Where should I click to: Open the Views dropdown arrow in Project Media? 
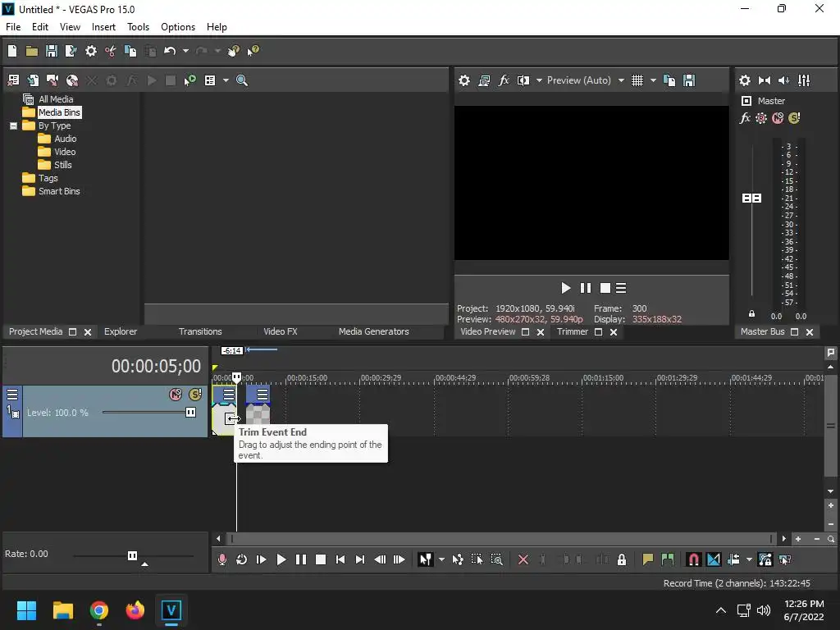[226, 80]
